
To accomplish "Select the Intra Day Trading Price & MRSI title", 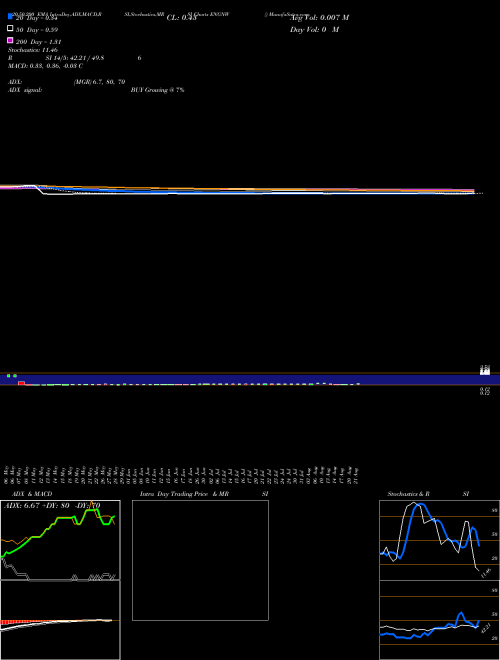I will point(204,494).
